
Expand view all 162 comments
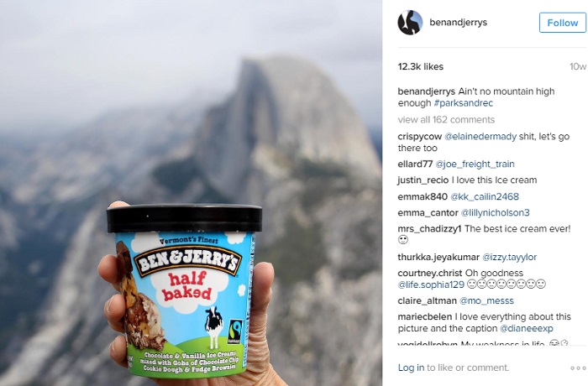446,119
